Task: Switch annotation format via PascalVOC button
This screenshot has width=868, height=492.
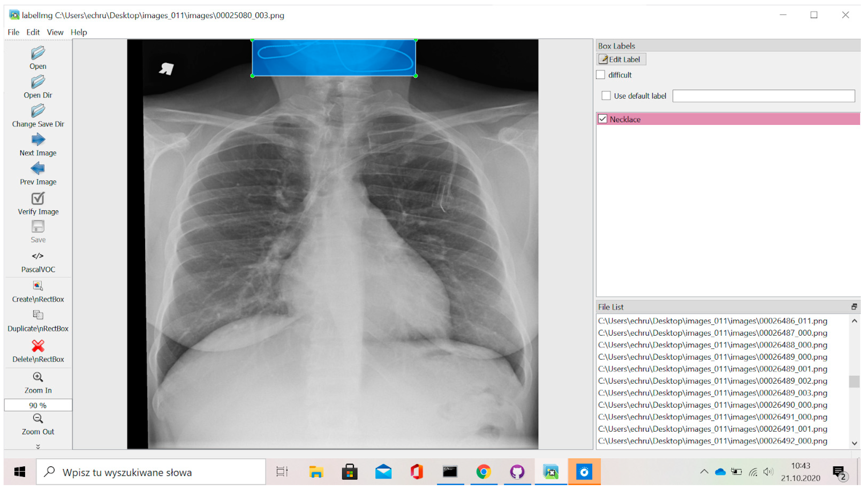Action: point(38,262)
